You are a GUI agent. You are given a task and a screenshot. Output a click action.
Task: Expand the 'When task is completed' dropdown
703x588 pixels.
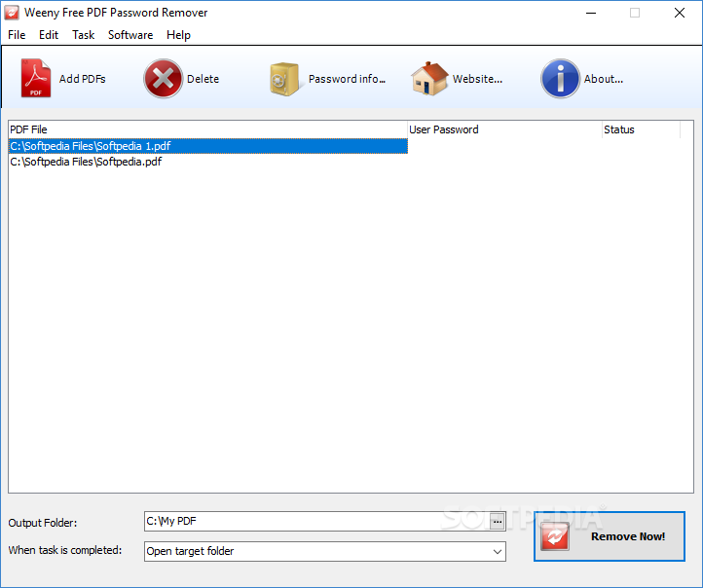coord(498,551)
